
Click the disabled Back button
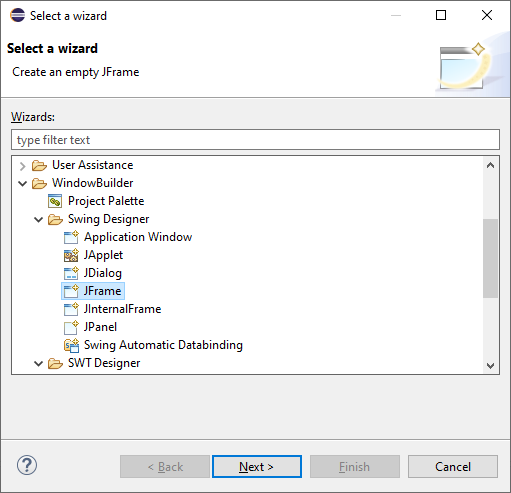pos(165,467)
